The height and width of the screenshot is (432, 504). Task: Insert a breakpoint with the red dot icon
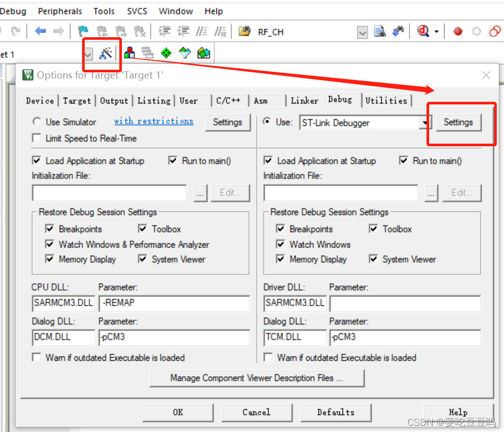(x=458, y=32)
